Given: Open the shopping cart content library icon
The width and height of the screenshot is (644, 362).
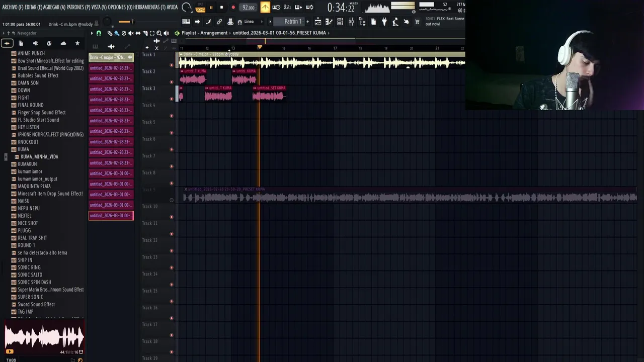Looking at the screenshot, I should [x=417, y=22].
